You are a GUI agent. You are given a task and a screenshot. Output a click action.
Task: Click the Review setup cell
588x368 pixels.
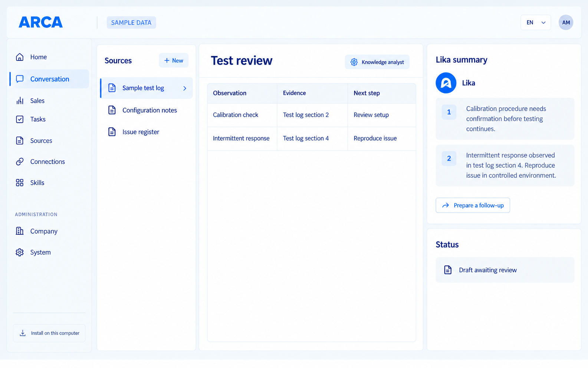point(382,115)
